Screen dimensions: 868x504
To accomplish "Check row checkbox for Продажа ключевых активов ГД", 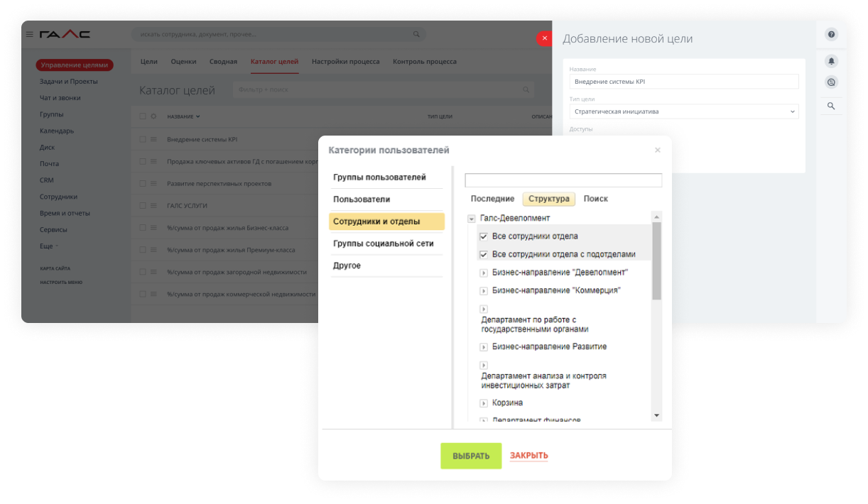I will coord(143,161).
